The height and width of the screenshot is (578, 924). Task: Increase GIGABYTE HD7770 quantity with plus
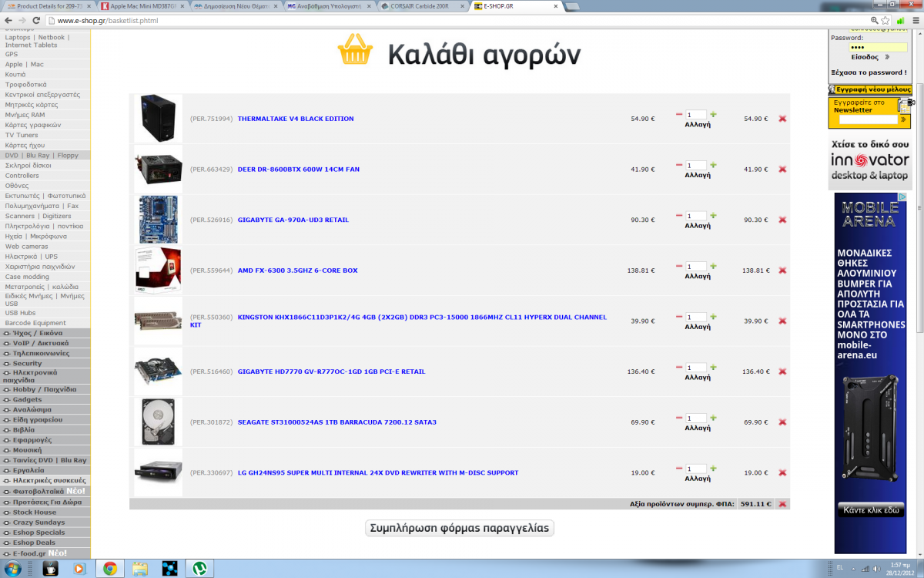(713, 367)
